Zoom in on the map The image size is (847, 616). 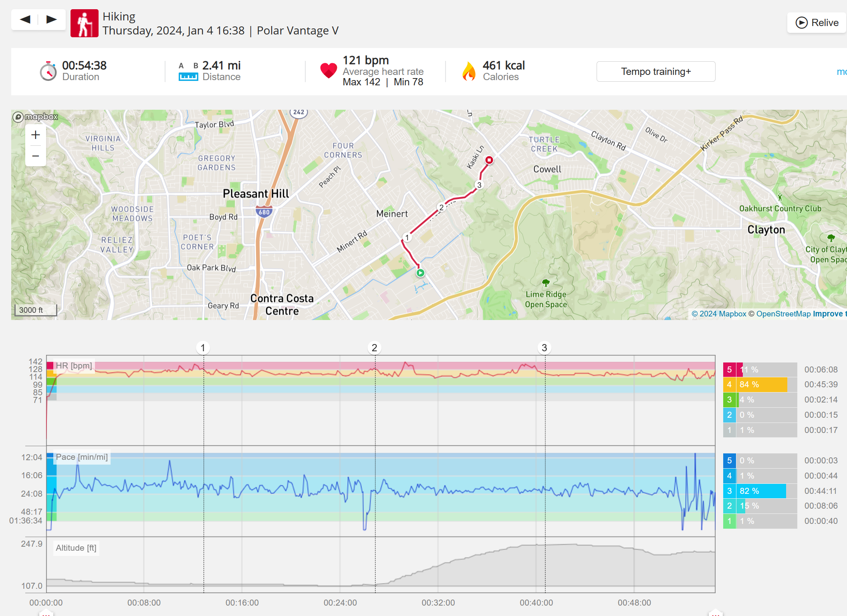pyautogui.click(x=36, y=135)
